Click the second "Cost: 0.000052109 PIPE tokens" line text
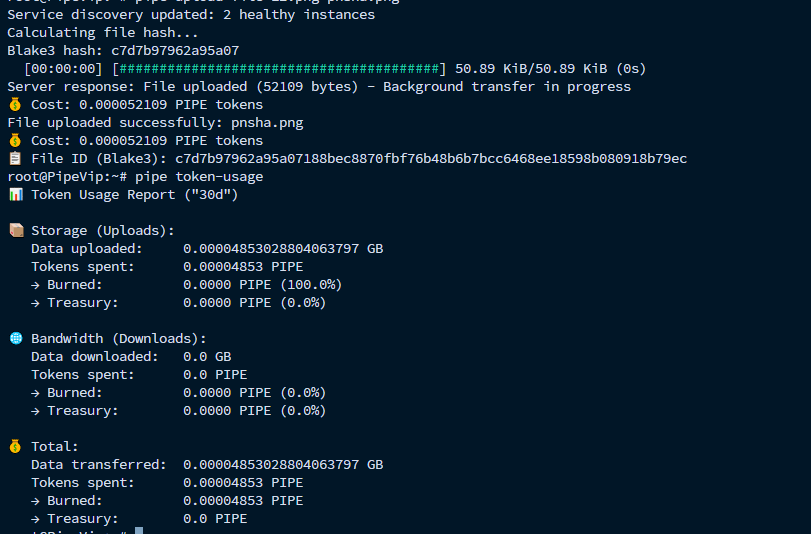Image resolution: width=811 pixels, height=534 pixels. pyautogui.click(x=147, y=141)
